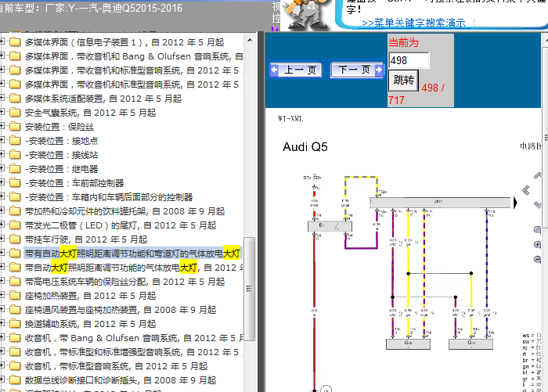
Task: Click folder icon for 带发光二极管（LED）的尾灯
Action: coord(15,225)
